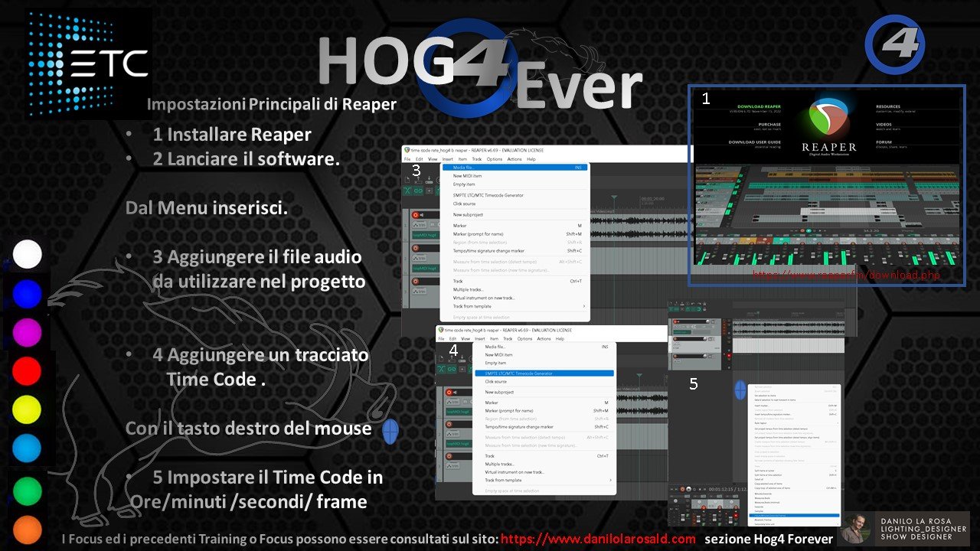Pick the red color circle
This screenshot has height=551, width=980.
tap(28, 371)
